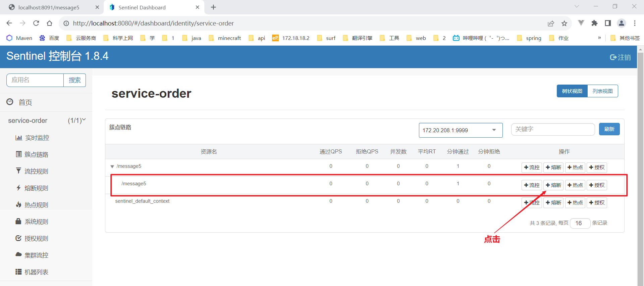Add 授权 rule for nested /message5 row
Image resolution: width=644 pixels, height=286 pixels.
coord(597,185)
